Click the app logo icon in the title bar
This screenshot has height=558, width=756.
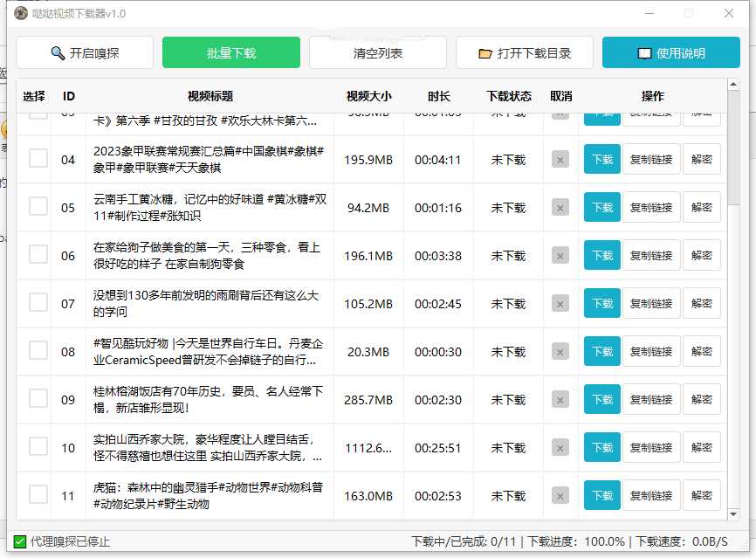pyautogui.click(x=19, y=15)
